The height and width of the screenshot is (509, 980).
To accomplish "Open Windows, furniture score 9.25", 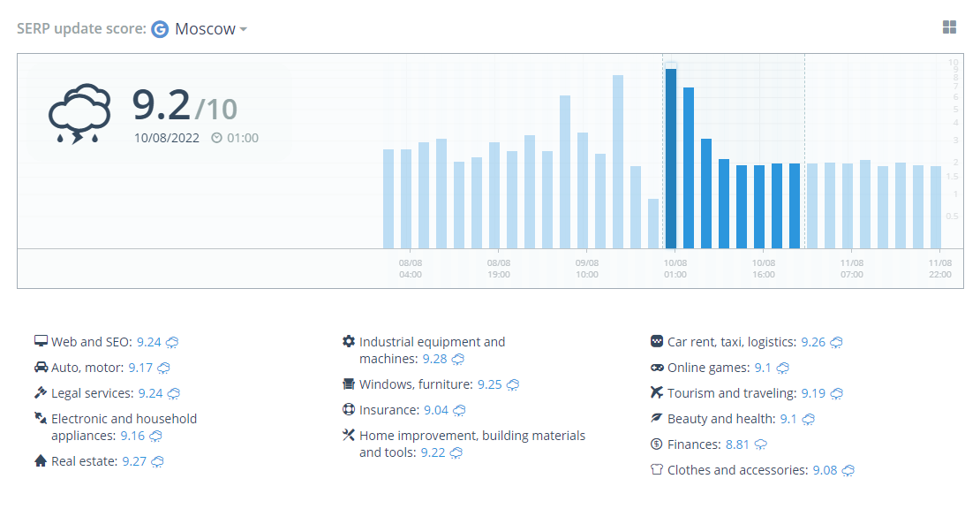I will pos(489,384).
